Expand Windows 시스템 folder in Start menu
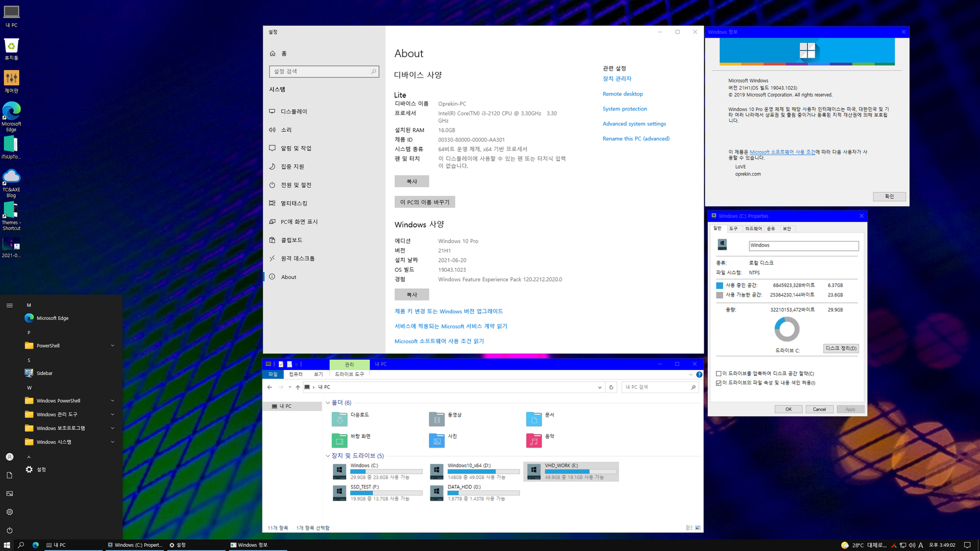The width and height of the screenshot is (980, 551). tap(113, 442)
